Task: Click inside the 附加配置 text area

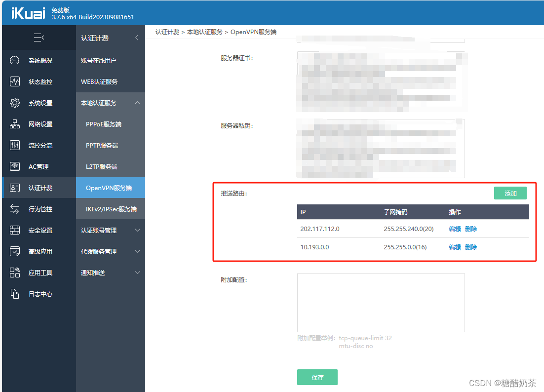Action: point(381,303)
